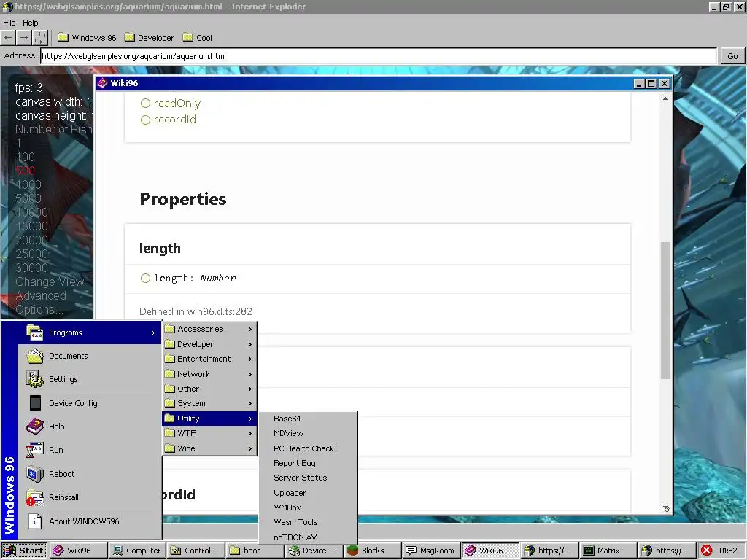Open the Windows 96 bookmark folder

coord(88,38)
